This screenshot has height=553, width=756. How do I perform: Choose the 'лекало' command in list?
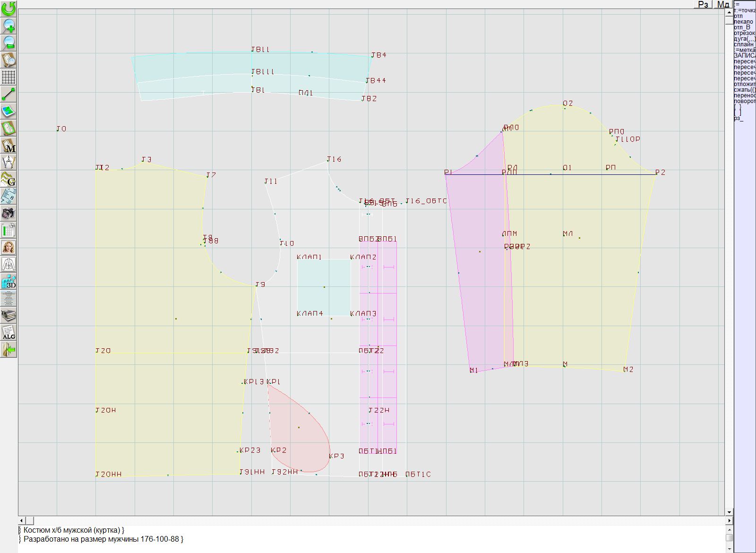[743, 22]
